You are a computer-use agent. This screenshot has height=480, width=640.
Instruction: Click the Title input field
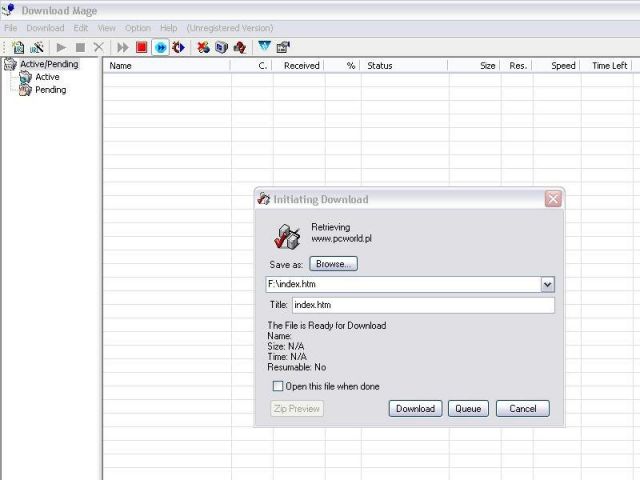coord(422,305)
